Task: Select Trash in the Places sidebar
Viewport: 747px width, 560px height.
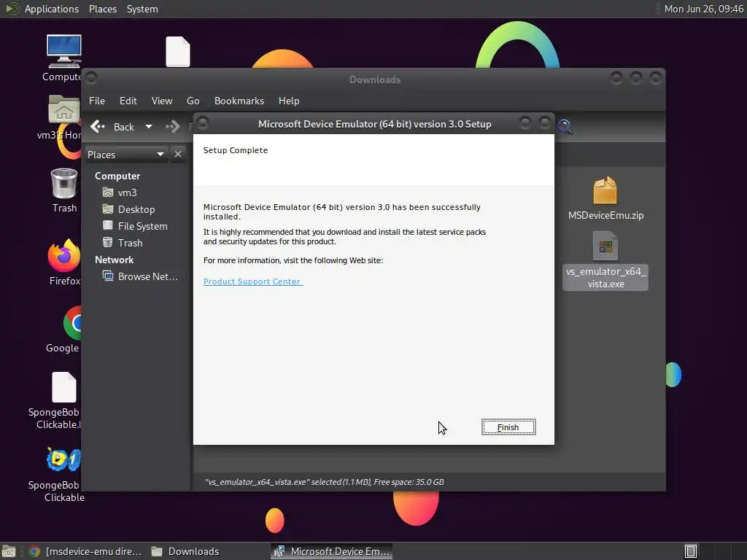Action: tap(123, 243)
